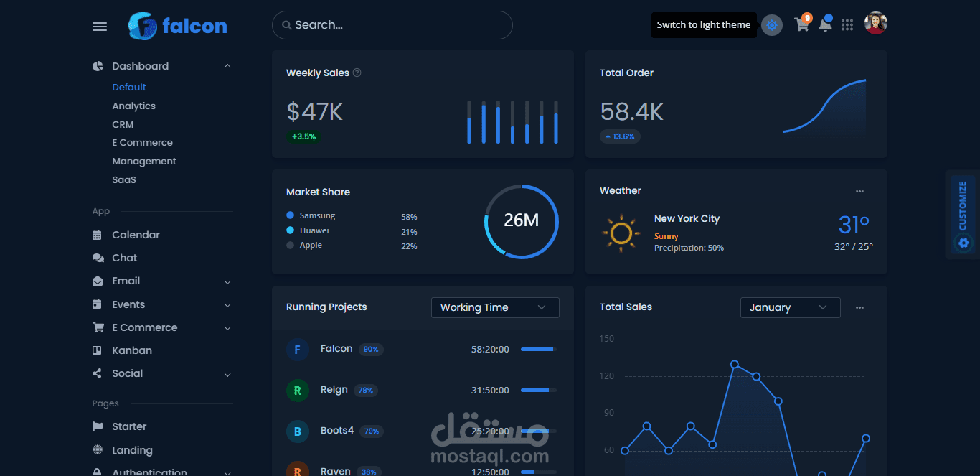Open the January month dropdown

point(790,307)
